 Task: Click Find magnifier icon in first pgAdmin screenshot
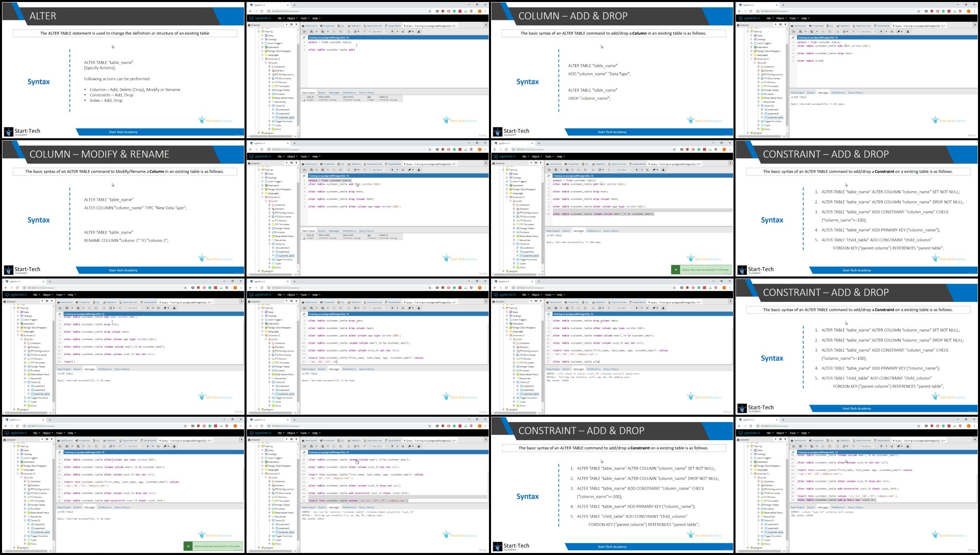coord(322,32)
